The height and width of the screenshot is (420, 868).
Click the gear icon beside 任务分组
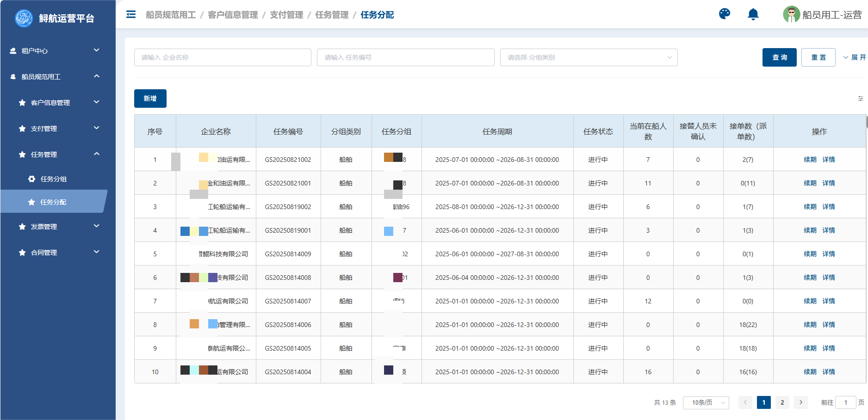(x=31, y=179)
